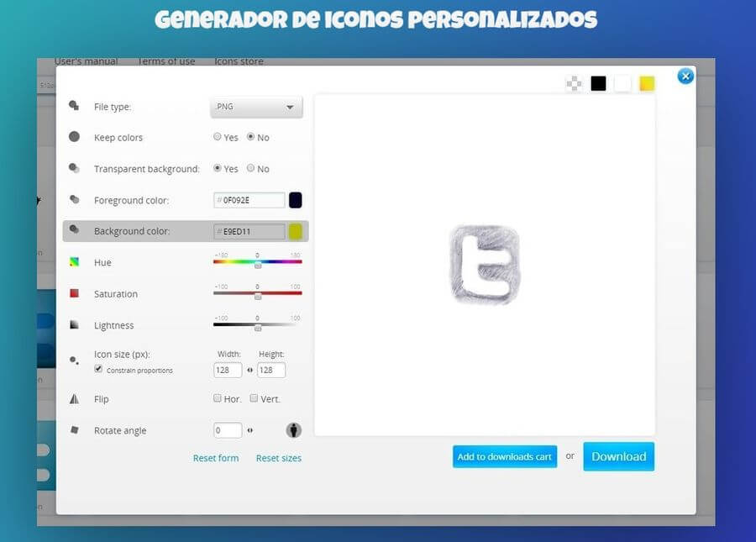The width and height of the screenshot is (756, 542).
Task: Set Transparent background to No
Action: tap(250, 168)
